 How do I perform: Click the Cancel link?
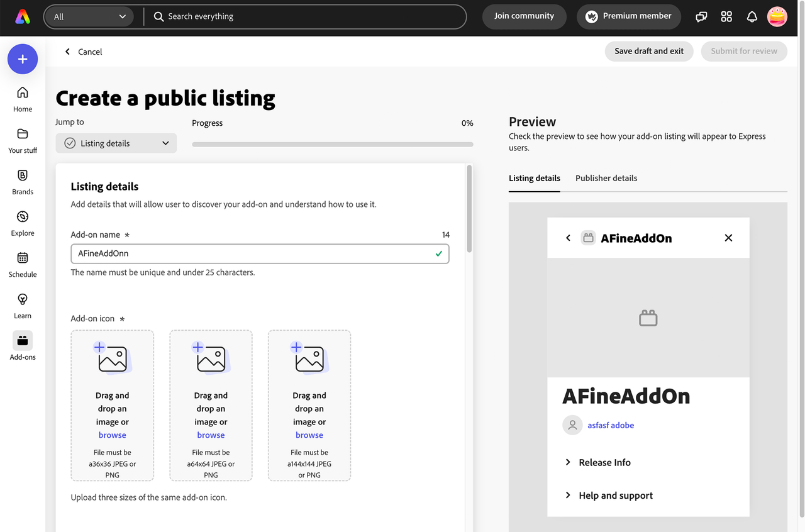coord(90,52)
